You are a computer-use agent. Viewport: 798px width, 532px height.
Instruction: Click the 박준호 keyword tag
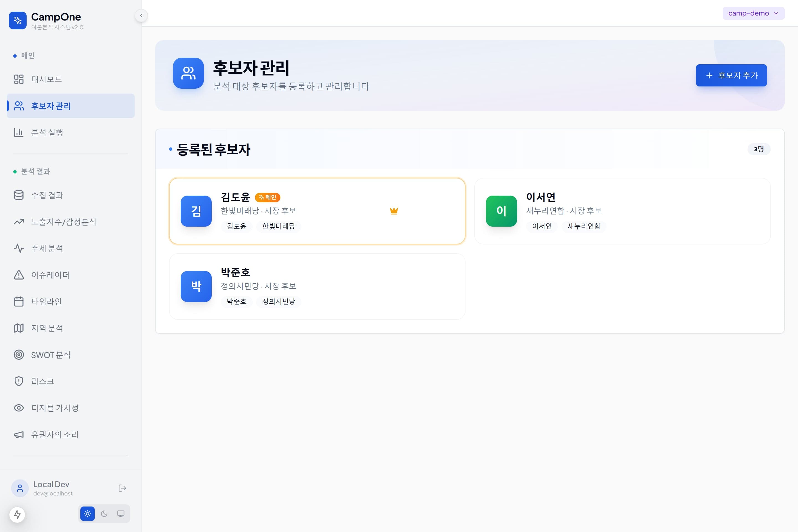[236, 301]
